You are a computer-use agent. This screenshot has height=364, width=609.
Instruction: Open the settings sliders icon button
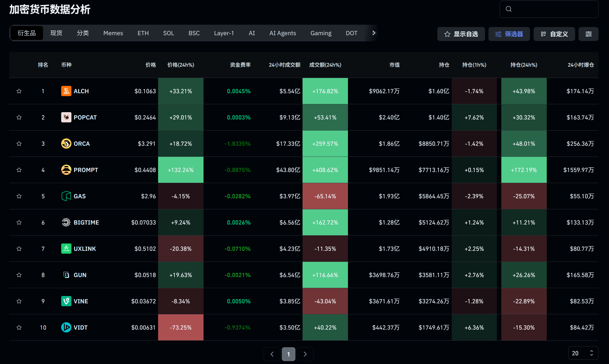click(x=588, y=34)
